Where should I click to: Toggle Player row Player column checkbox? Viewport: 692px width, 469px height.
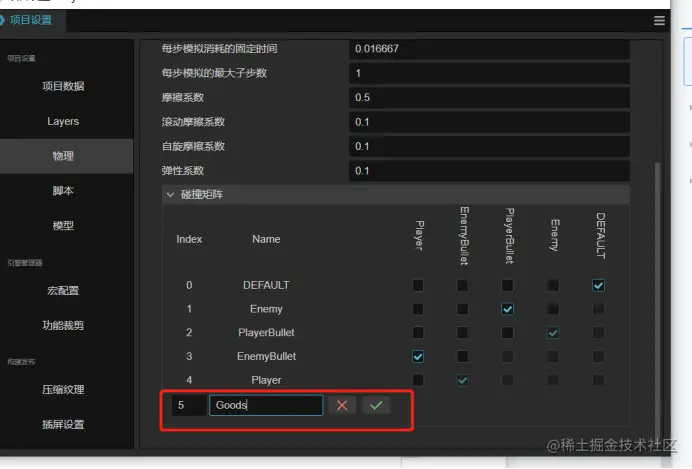coord(418,380)
